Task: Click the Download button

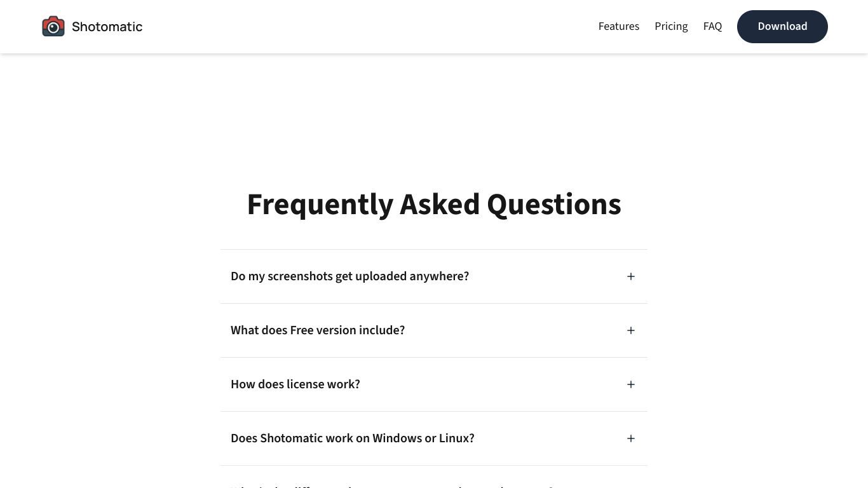Action: coord(782,27)
